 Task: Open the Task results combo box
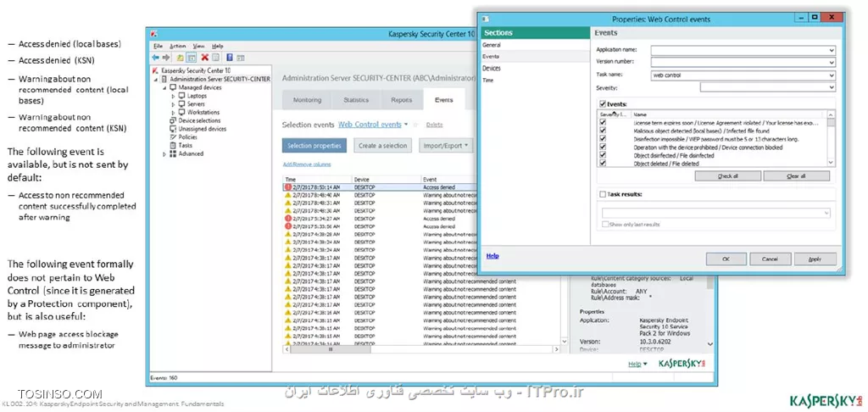(x=716, y=213)
